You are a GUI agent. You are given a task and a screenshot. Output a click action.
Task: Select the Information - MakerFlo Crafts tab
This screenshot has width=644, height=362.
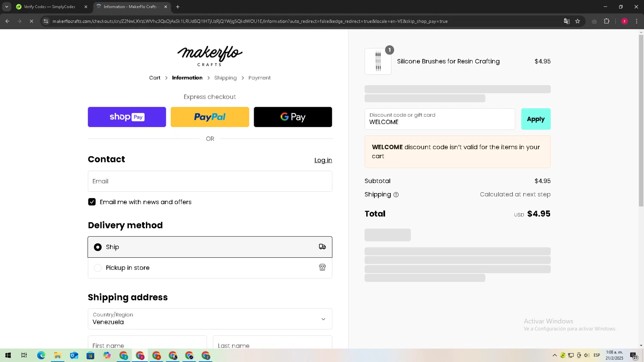(130, 7)
